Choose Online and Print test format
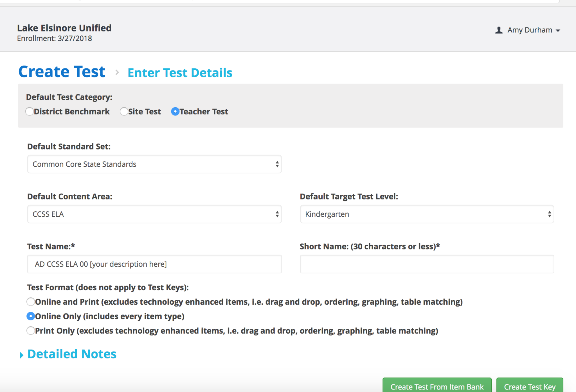 pyautogui.click(x=31, y=302)
